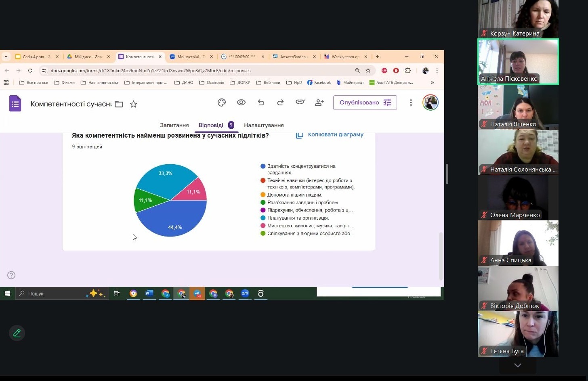Open the Zoom annotate pencil button
This screenshot has height=381, width=588.
click(17, 333)
